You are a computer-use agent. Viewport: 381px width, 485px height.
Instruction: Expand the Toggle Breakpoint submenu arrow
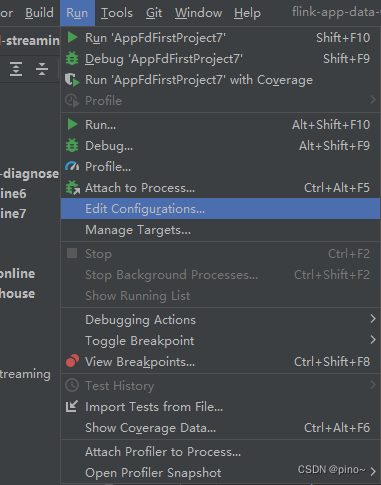point(373,340)
